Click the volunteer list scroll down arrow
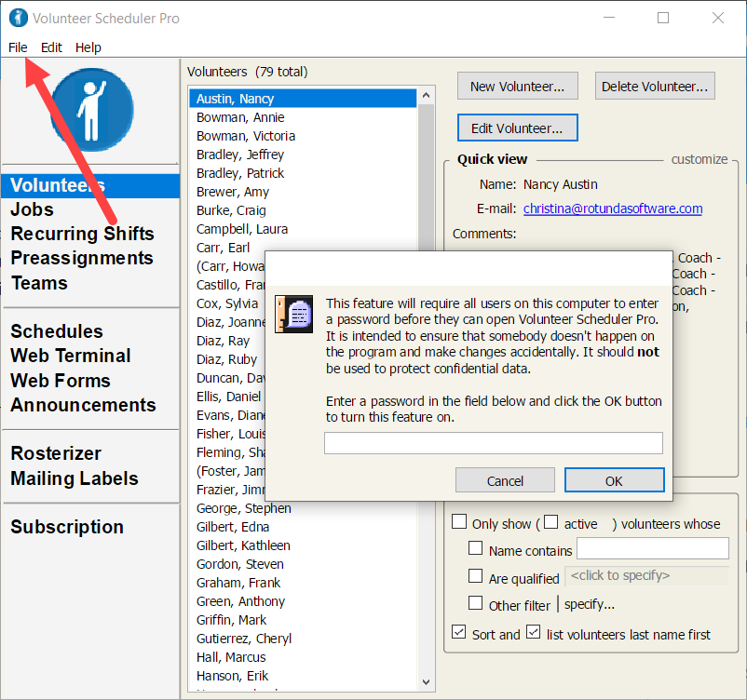Image resolution: width=747 pixels, height=700 pixels. tap(427, 682)
